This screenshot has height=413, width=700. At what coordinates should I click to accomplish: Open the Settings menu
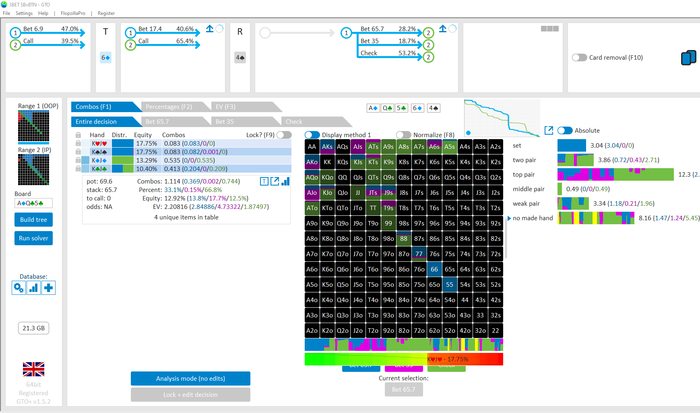pos(23,13)
